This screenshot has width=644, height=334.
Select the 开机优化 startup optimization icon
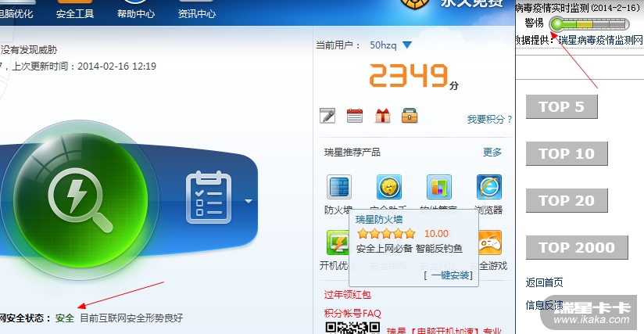(338, 242)
